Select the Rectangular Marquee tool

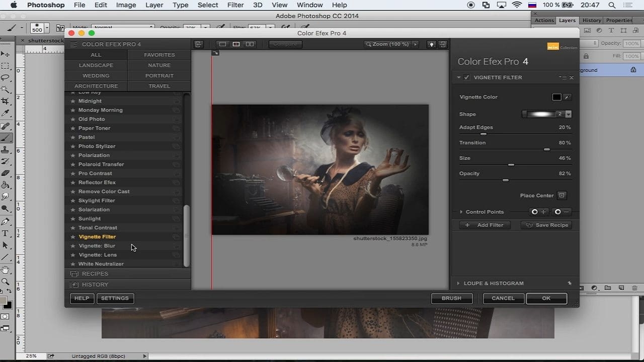pyautogui.click(x=6, y=66)
